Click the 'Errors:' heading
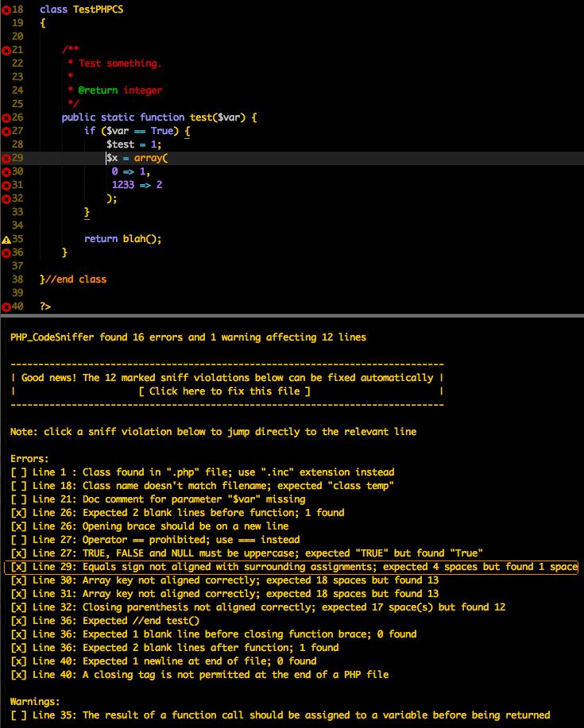The width and height of the screenshot is (584, 728). (29, 459)
